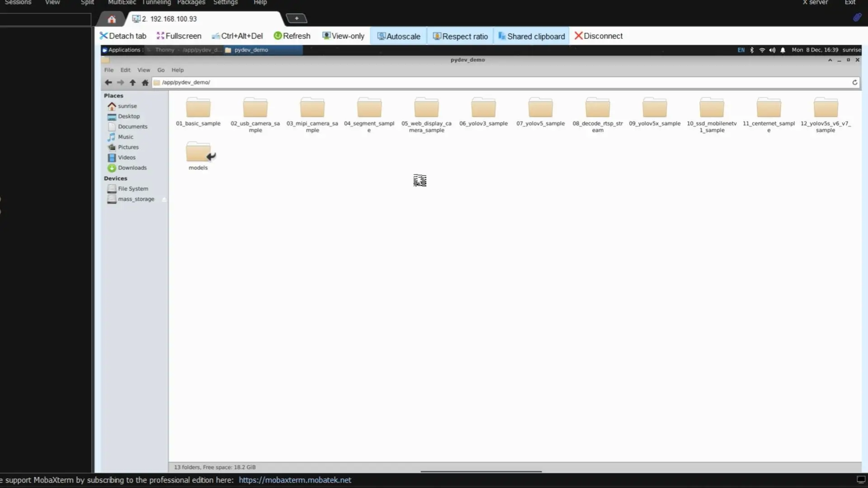Open the Applications menu
This screenshot has width=868, height=488.
[123, 50]
